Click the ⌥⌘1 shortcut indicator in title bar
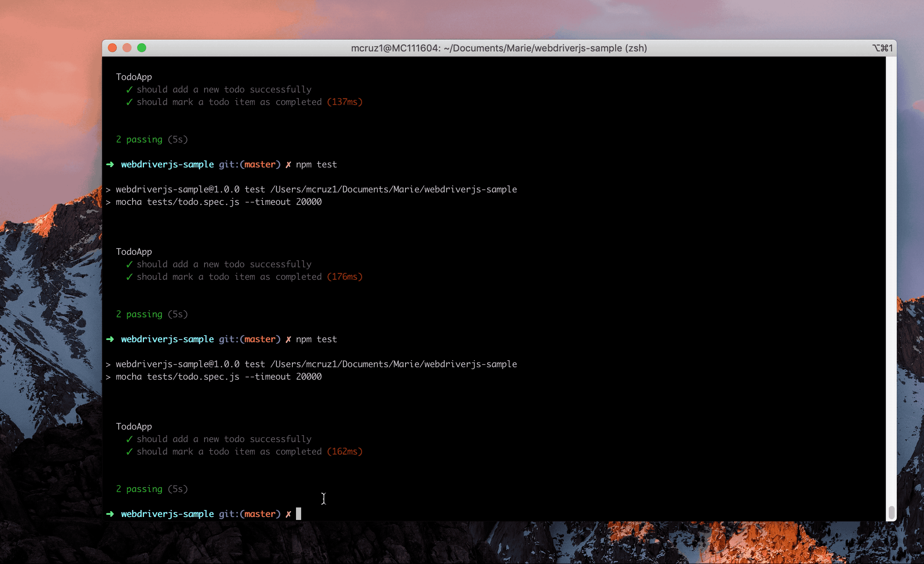The height and width of the screenshot is (564, 924). [x=882, y=48]
